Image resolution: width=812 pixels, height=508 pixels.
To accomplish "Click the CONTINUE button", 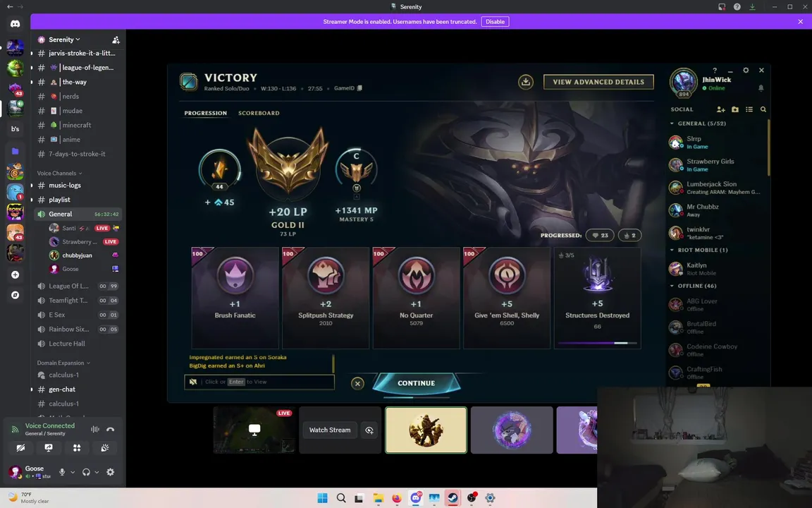I will pos(417,384).
